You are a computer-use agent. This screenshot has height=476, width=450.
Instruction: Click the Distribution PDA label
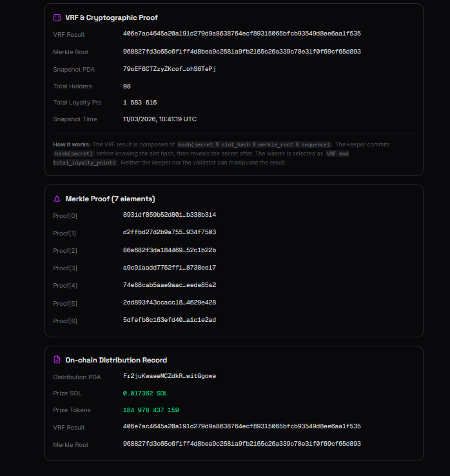[x=77, y=377]
